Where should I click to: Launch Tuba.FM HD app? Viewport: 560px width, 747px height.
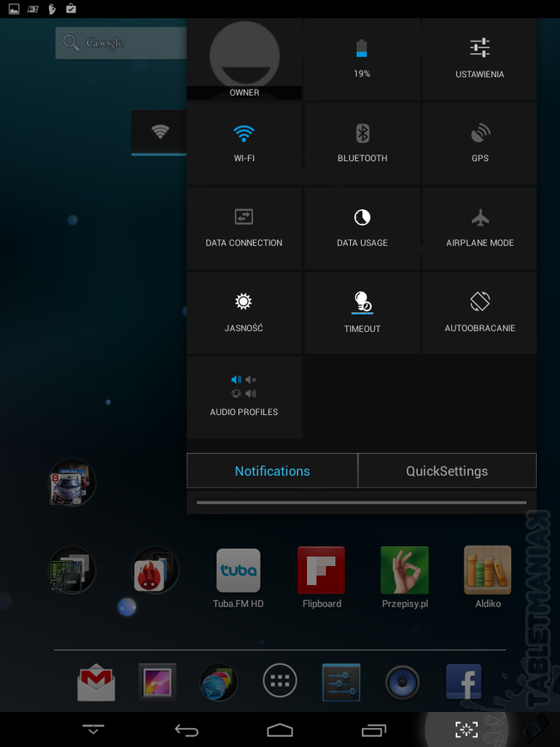click(238, 578)
